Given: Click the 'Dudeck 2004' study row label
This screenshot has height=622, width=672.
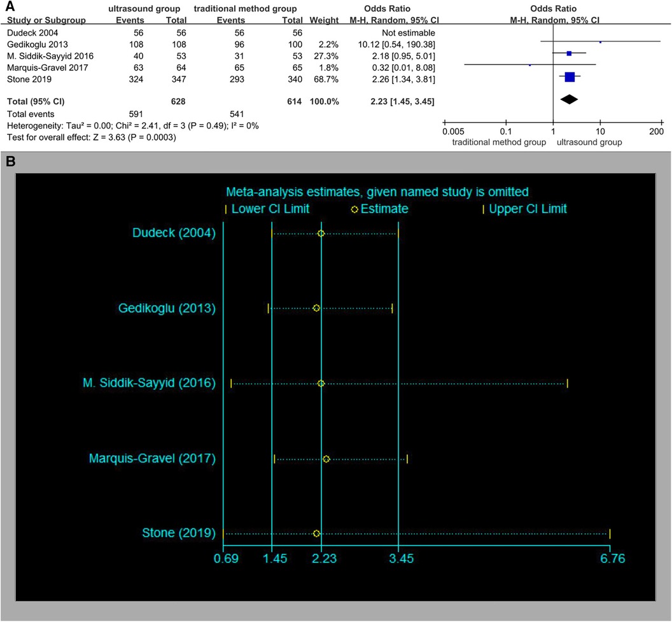Looking at the screenshot, I should [x=32, y=33].
